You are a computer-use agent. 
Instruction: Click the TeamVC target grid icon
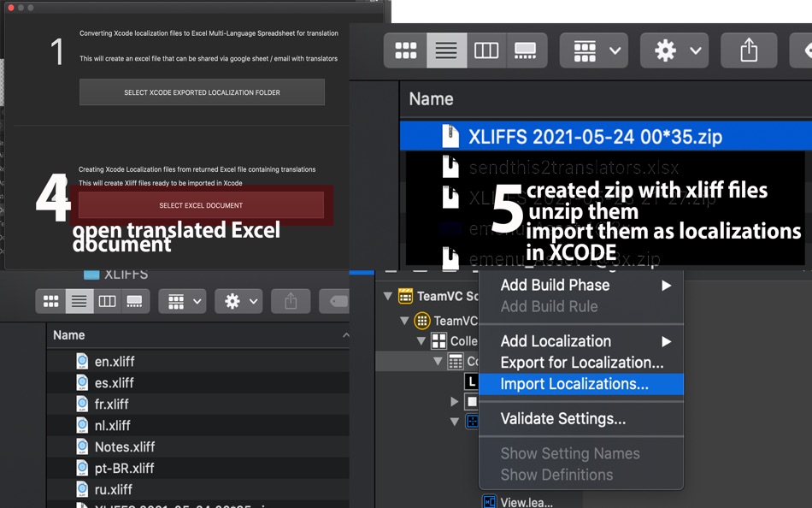[422, 321]
